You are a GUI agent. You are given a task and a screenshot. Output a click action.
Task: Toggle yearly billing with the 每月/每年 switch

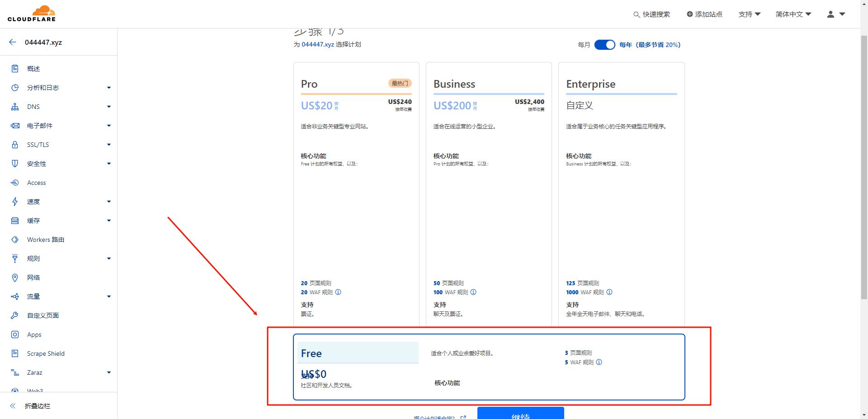pyautogui.click(x=604, y=45)
